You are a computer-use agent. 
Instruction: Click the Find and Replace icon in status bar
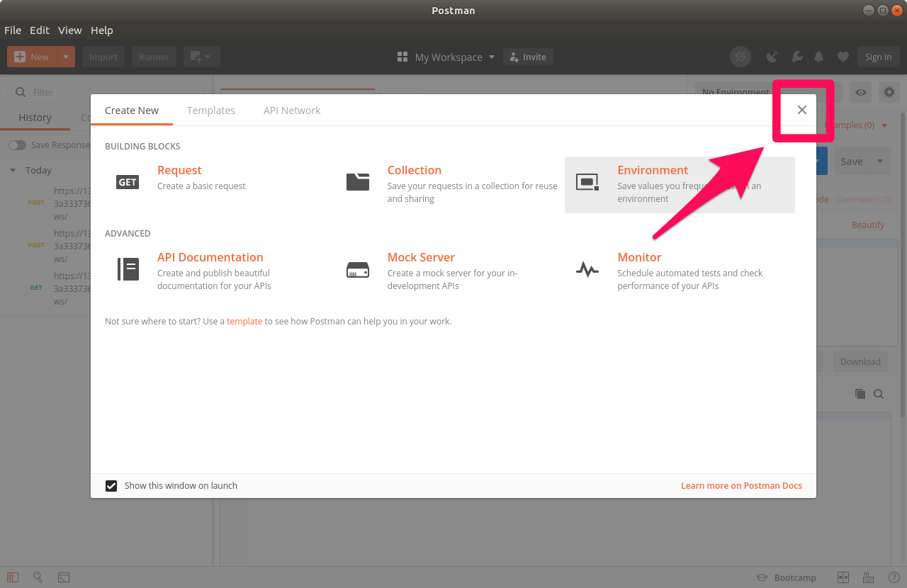(38, 577)
